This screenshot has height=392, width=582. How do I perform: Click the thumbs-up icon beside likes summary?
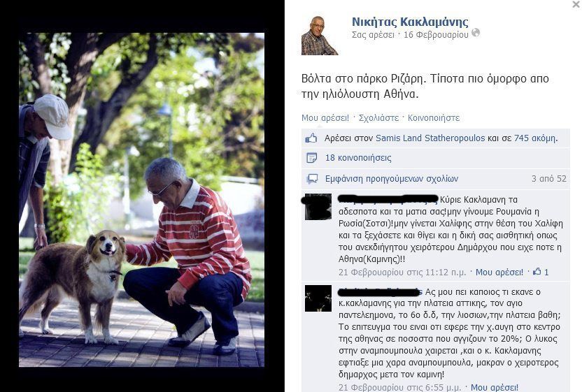pyautogui.click(x=311, y=138)
